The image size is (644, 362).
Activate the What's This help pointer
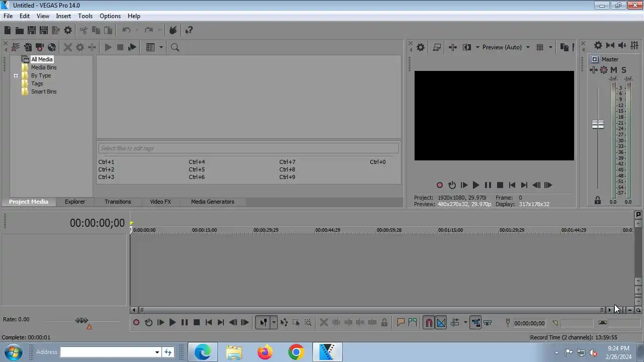(189, 31)
